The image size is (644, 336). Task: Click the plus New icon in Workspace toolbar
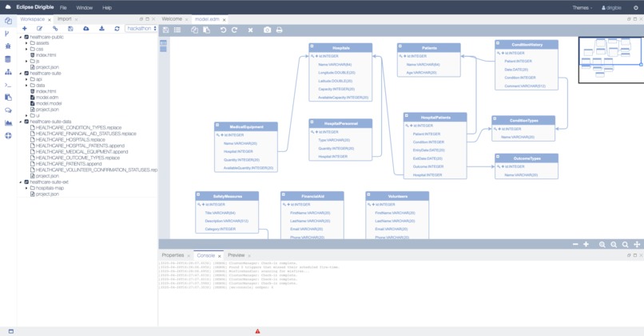pyautogui.click(x=25, y=28)
